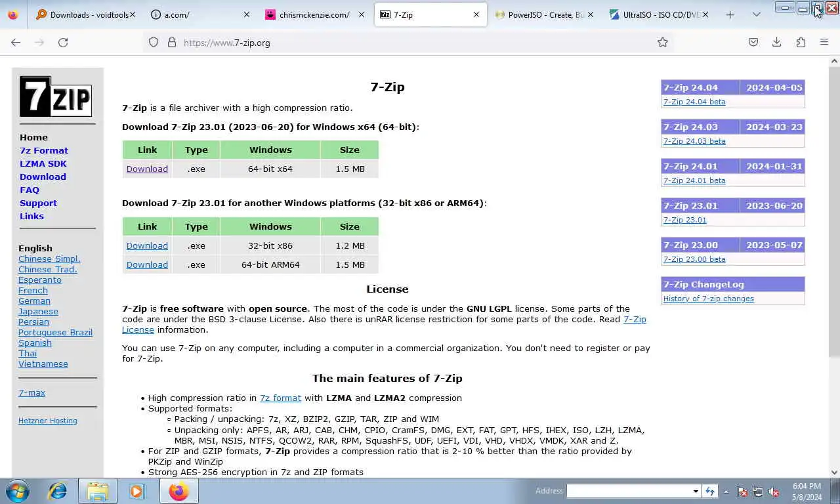The width and height of the screenshot is (840, 504).
Task: Close the UltraISO tab
Action: click(705, 14)
